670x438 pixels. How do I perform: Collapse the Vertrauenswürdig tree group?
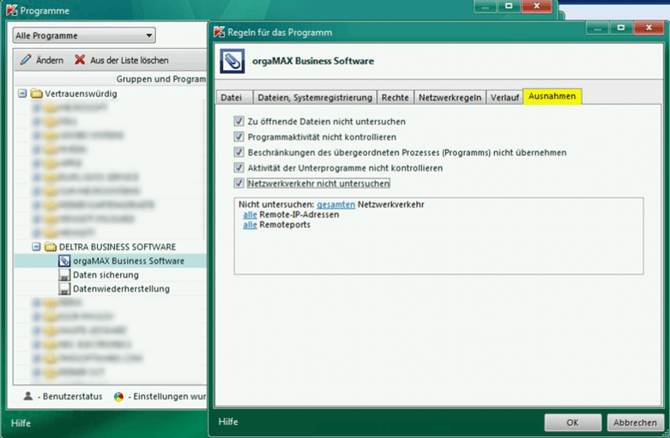coord(22,94)
